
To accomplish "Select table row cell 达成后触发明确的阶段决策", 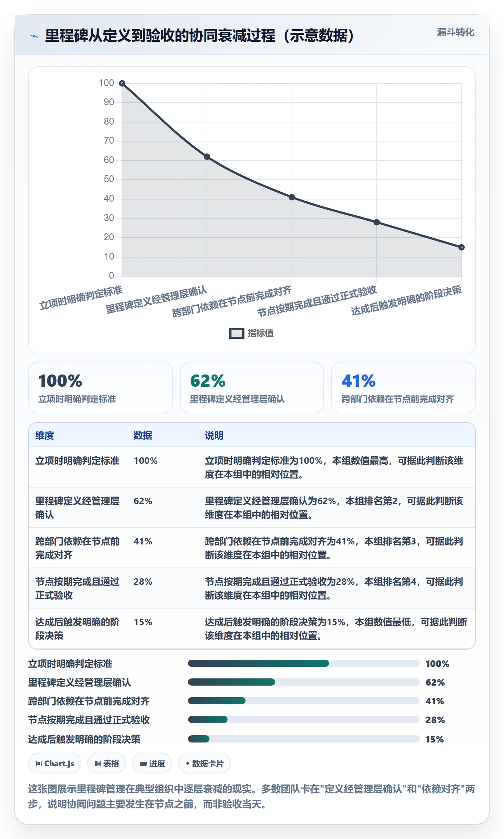I will pyautogui.click(x=77, y=629).
